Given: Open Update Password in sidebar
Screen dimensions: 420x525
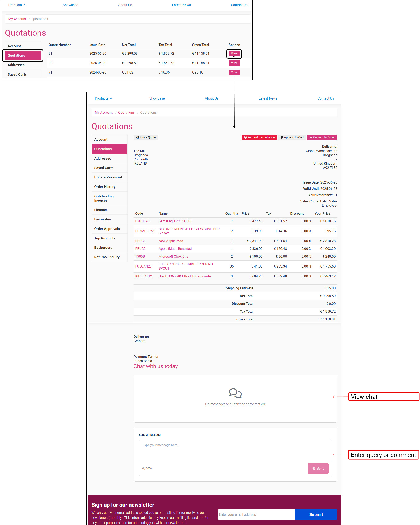Looking at the screenshot, I should (x=109, y=177).
